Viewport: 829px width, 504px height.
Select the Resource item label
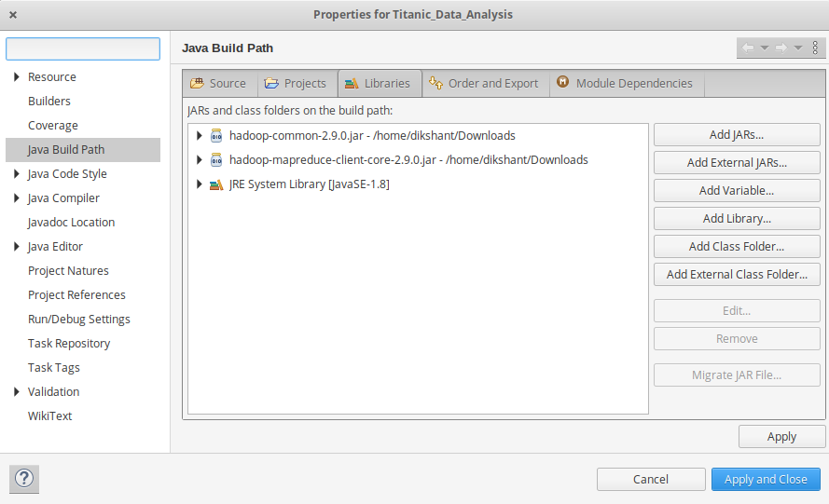click(52, 77)
